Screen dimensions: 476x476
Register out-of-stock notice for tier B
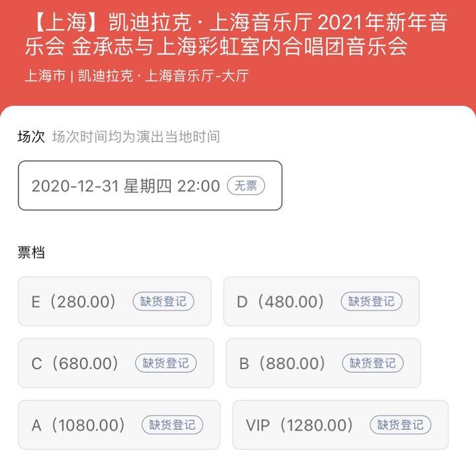coord(373,364)
